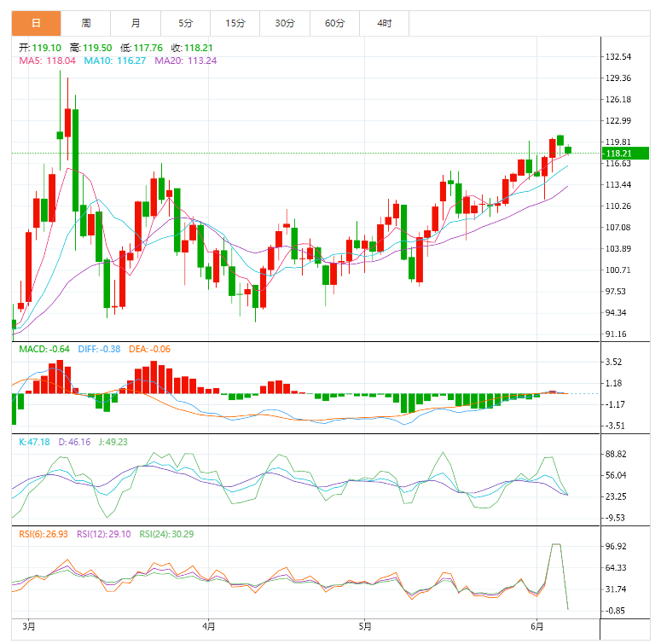
Task: Click the MACD:-0.64 label
Action: click(x=44, y=350)
